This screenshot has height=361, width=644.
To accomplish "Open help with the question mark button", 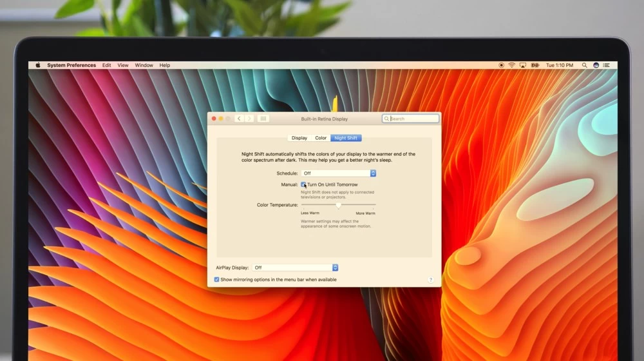I will pyautogui.click(x=430, y=280).
